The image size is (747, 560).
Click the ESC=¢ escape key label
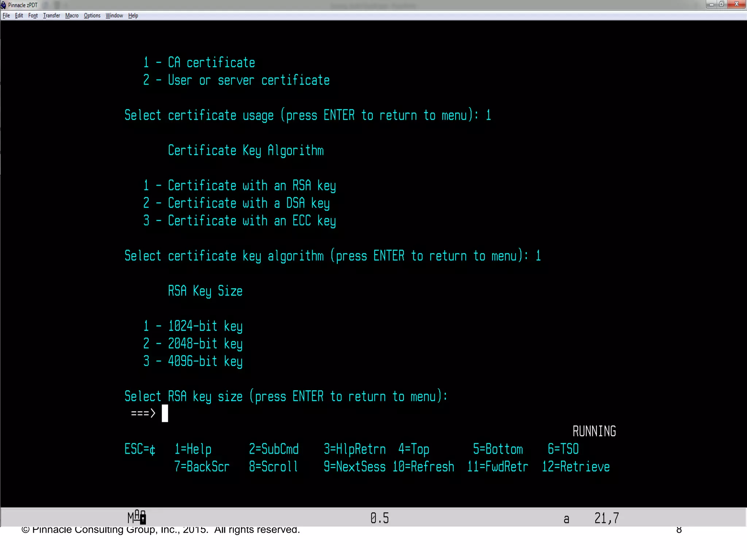coord(140,449)
